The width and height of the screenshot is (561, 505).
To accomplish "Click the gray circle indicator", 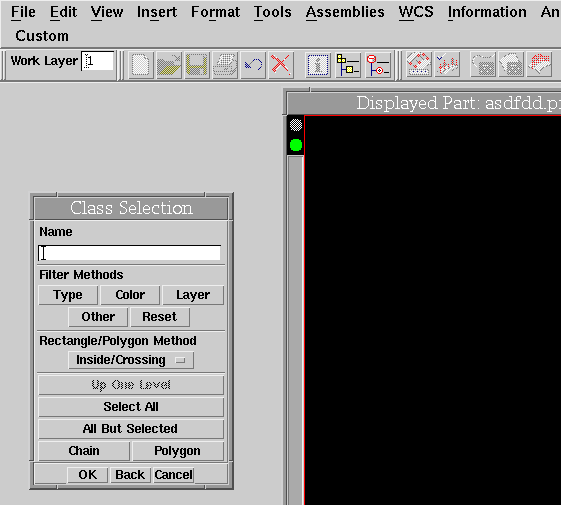I will pyautogui.click(x=296, y=125).
